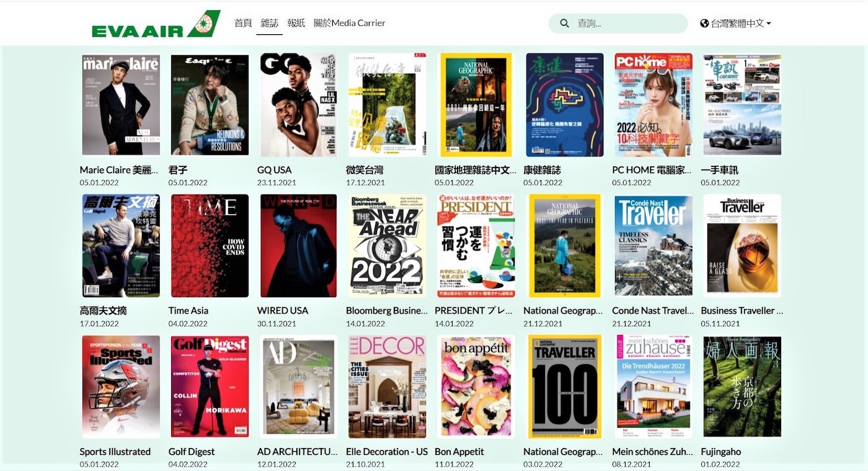868x471 pixels.
Task: Open the GQ USA cover
Action: [298, 105]
